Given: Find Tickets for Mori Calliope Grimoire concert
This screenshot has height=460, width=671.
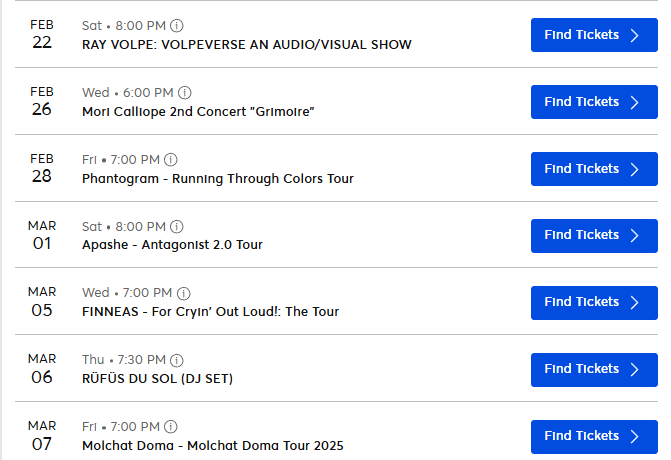Looking at the screenshot, I should point(594,102).
